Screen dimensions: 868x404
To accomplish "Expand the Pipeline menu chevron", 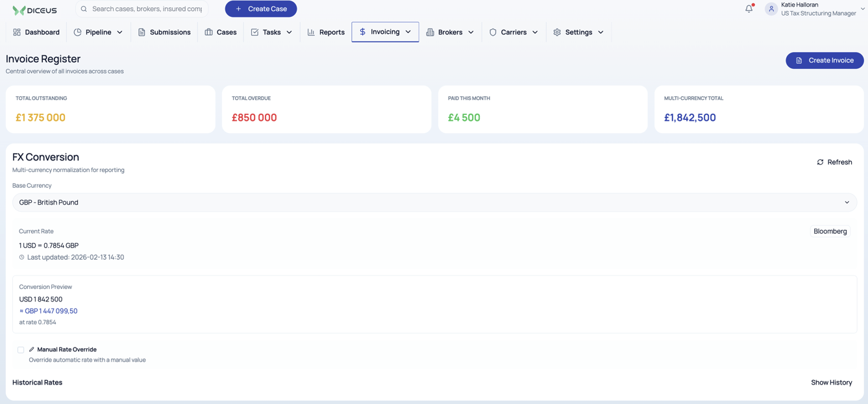I will click(x=119, y=32).
